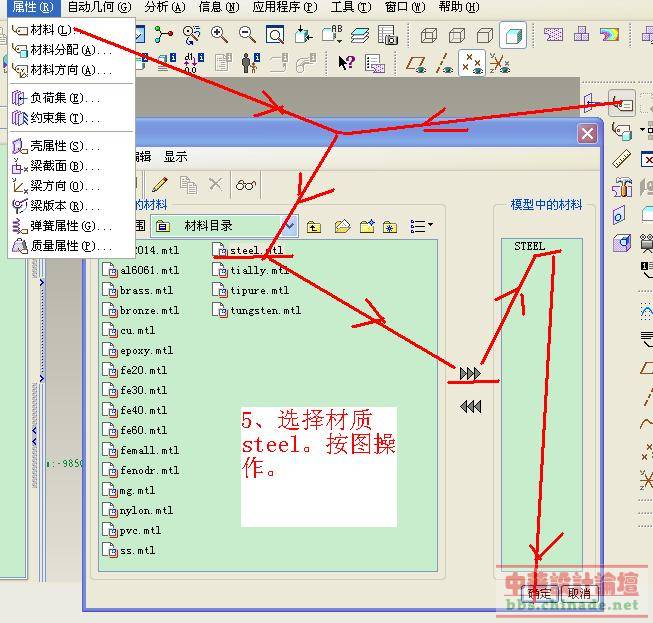Open the 帮助(H) menu
Image resolution: width=653 pixels, height=623 pixels.
point(459,7)
